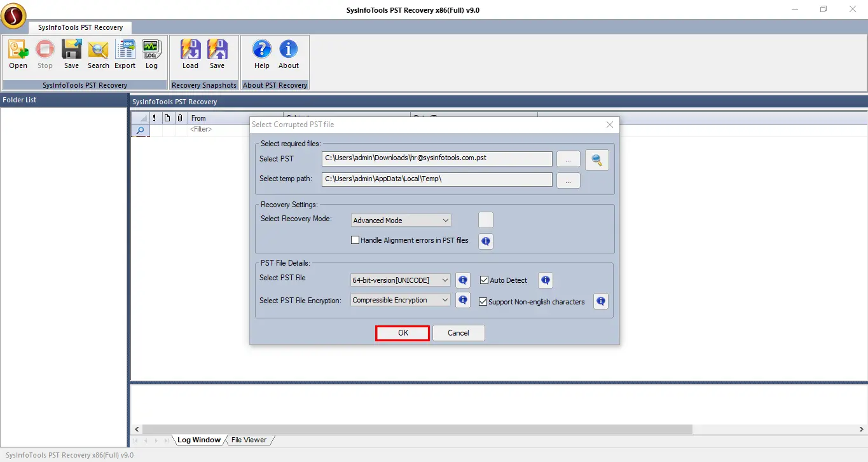Expand the Select Recovery Mode dropdown
Screen dimensions: 868x462
pyautogui.click(x=401, y=221)
